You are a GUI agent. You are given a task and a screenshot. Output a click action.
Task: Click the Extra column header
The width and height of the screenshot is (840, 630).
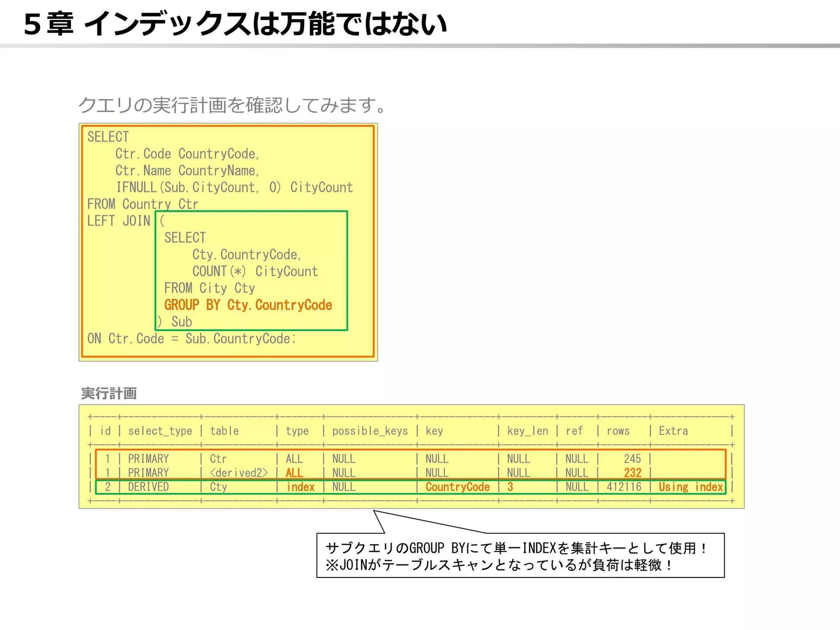pos(673,431)
